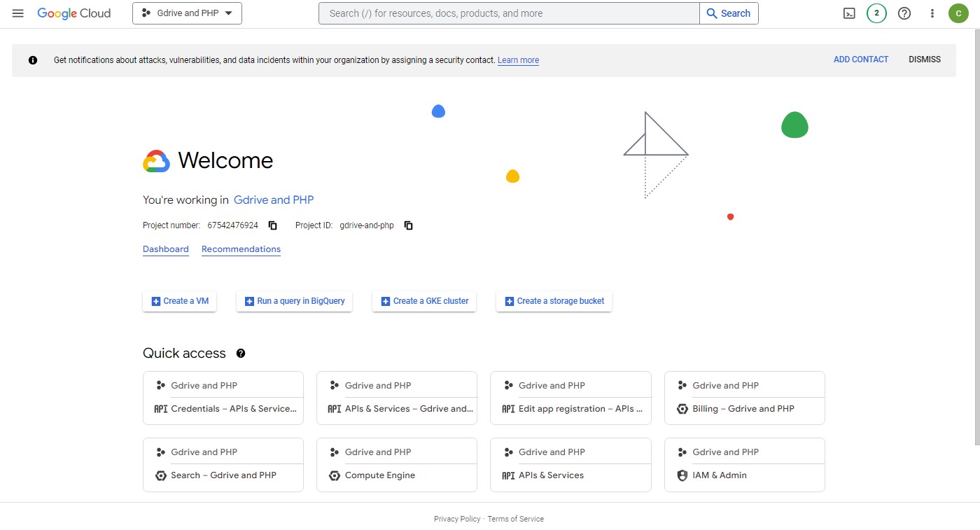Open the hamburger navigation menu
This screenshot has height=530, width=980.
click(18, 13)
